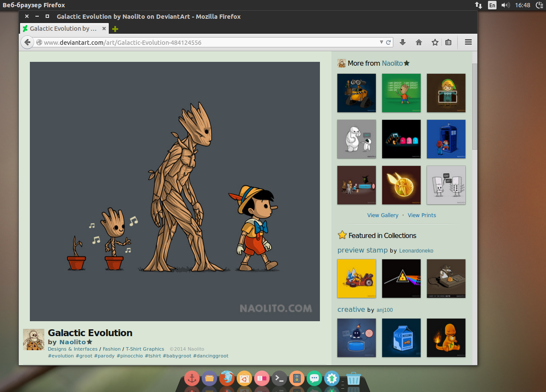The image size is (546, 392).
Task: Open the dark brown stage scene thumbnail
Action: (357, 185)
